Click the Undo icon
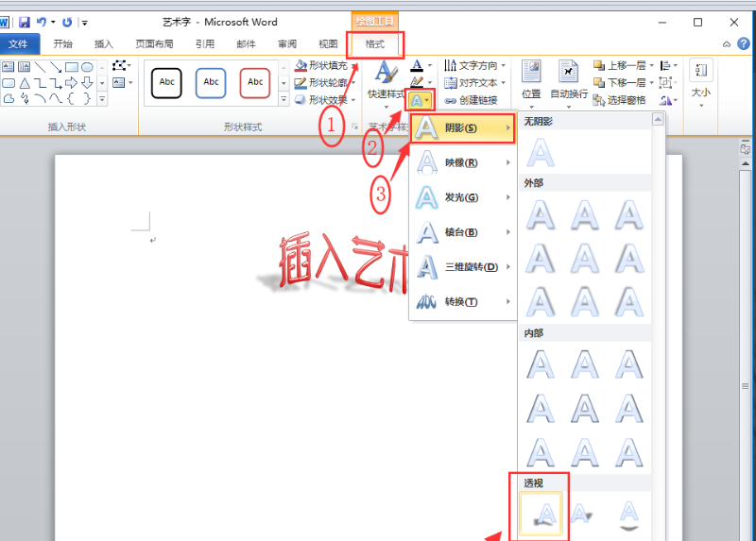This screenshot has height=541, width=756. (x=42, y=22)
